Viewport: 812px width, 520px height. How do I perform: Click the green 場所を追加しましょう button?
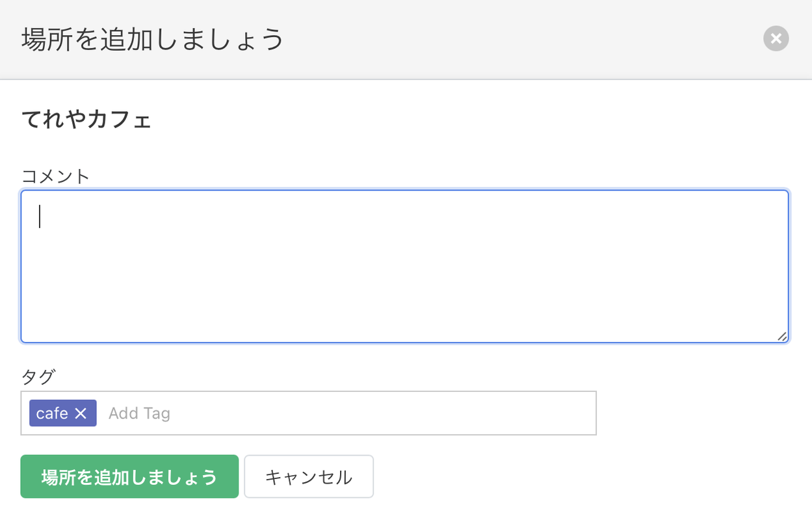click(x=129, y=476)
